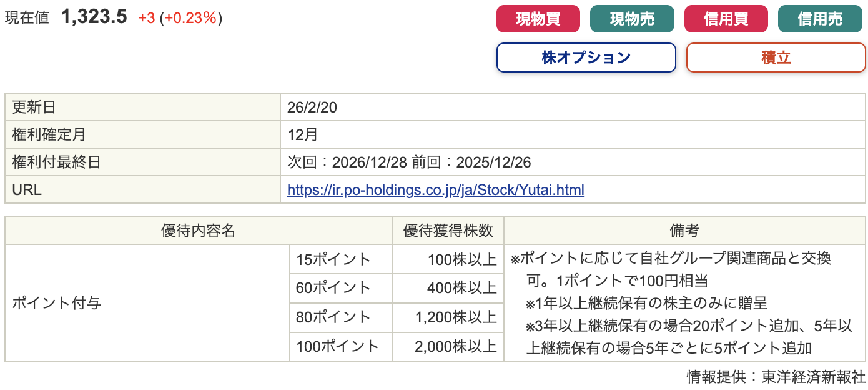The height and width of the screenshot is (390, 868).
Task: Select the 更新日 value 26/2/20
Action: point(312,107)
